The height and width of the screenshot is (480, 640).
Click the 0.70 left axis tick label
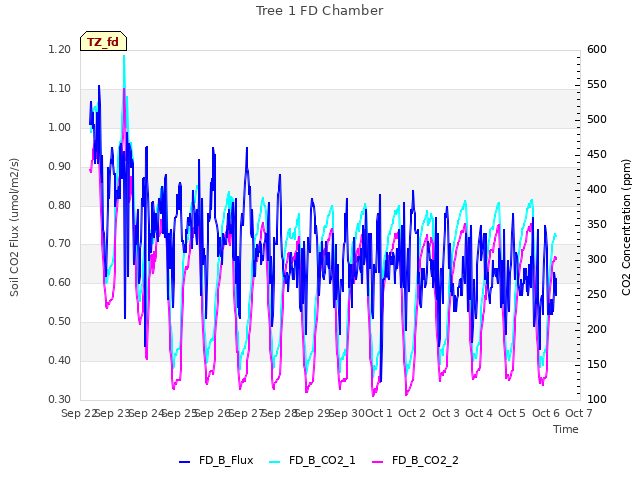tap(60, 244)
